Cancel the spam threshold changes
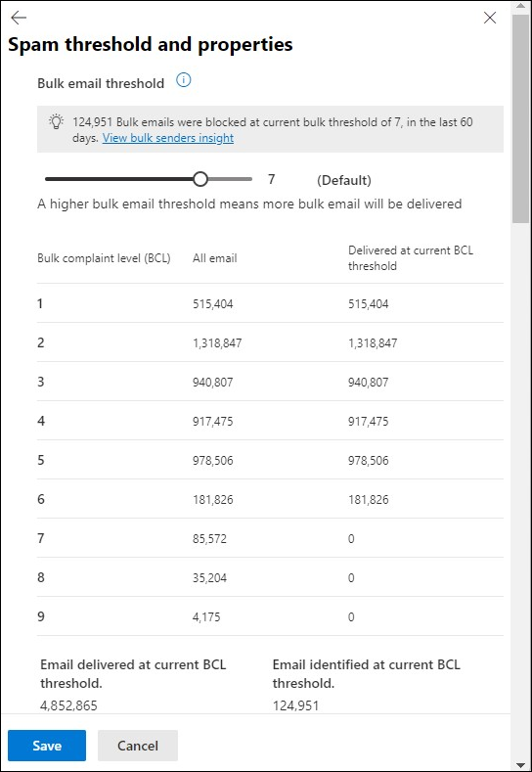The height and width of the screenshot is (772, 532). point(138,746)
